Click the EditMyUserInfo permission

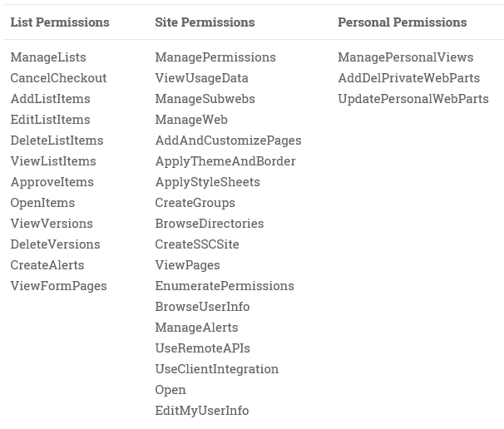pos(202,411)
